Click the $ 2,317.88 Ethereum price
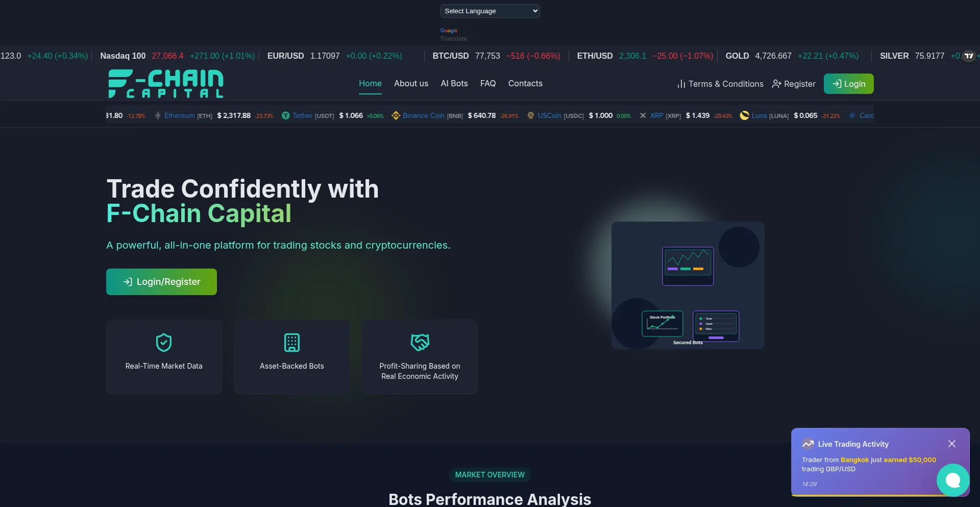Image resolution: width=980 pixels, height=507 pixels. [x=234, y=115]
